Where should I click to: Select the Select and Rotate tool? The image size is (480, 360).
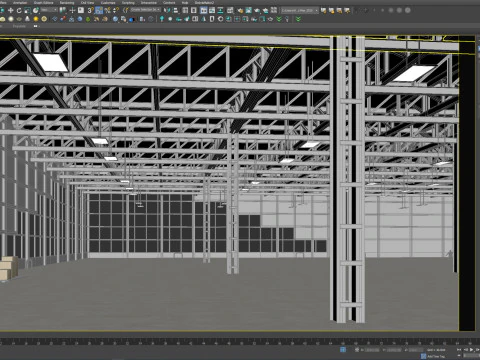click(x=19, y=10)
